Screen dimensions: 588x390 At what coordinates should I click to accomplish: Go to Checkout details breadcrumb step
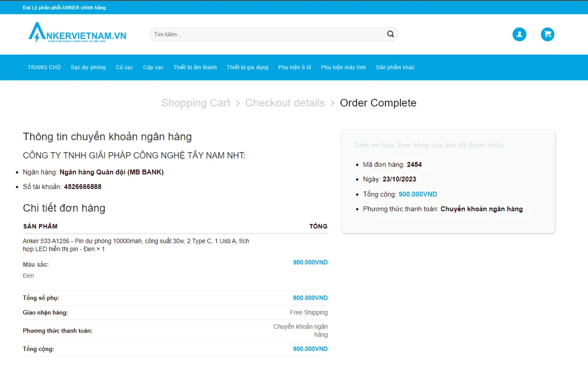pos(285,103)
